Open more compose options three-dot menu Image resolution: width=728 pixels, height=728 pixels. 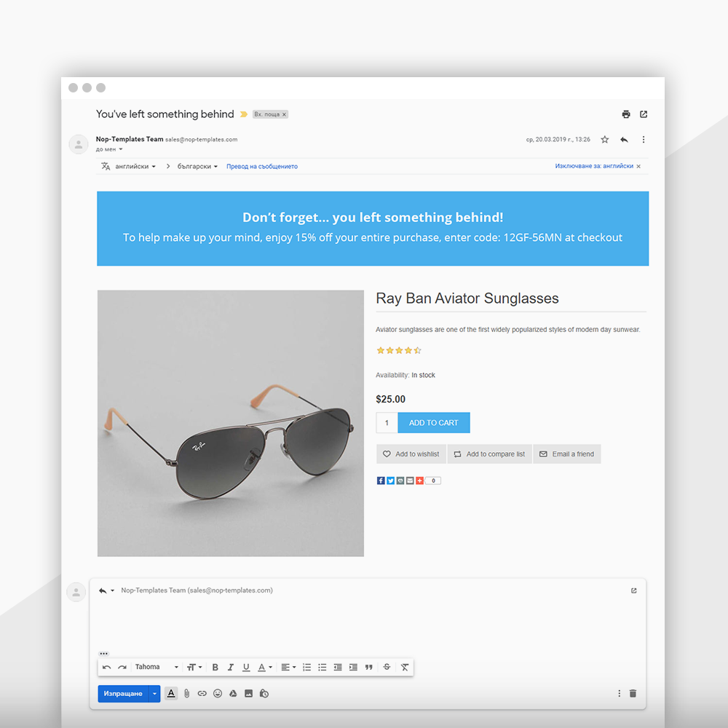pos(619,694)
